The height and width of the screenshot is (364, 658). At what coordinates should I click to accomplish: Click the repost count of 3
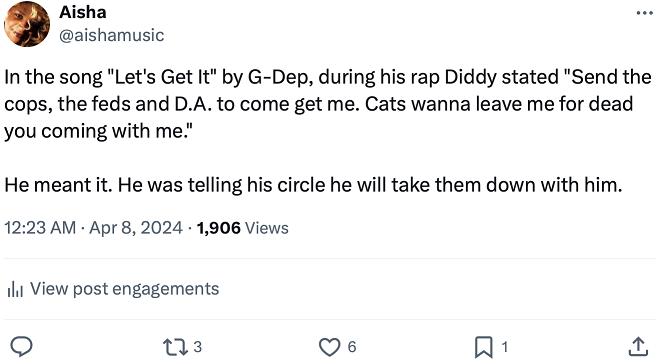click(198, 347)
